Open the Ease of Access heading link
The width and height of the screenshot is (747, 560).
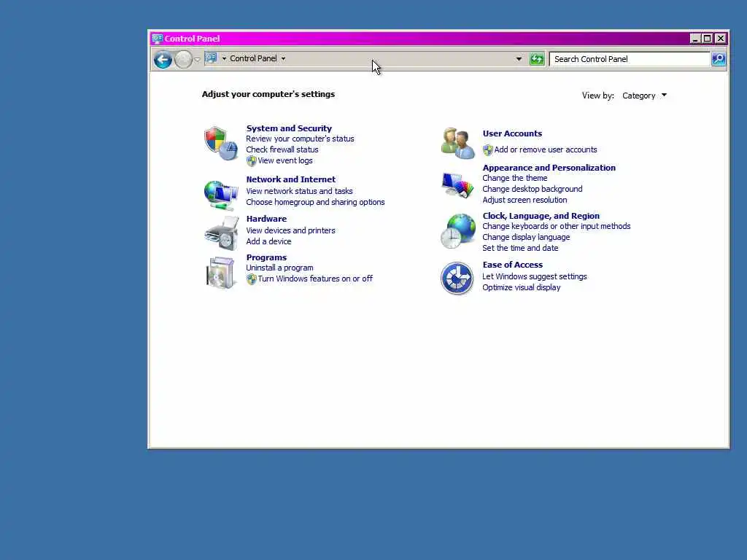tap(513, 265)
